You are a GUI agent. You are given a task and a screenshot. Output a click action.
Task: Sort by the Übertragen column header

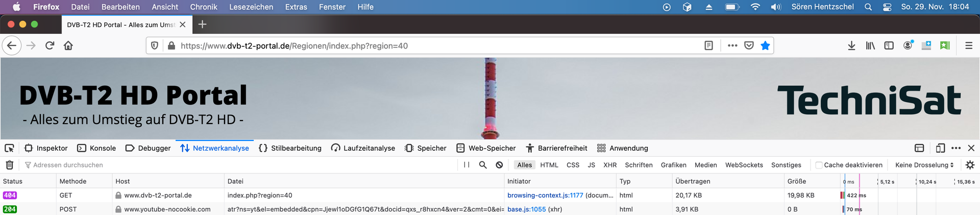click(x=728, y=181)
